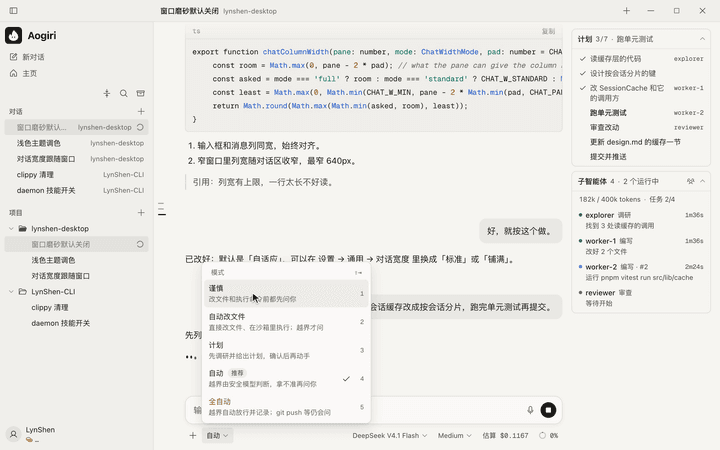720x450 pixels.
Task: Click the checkmark beside 改 SessionCache 和它的调用方
Action: click(583, 88)
